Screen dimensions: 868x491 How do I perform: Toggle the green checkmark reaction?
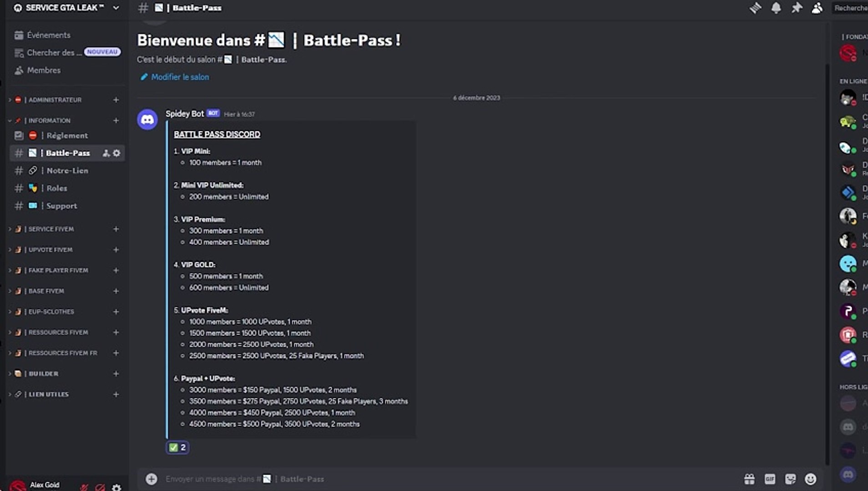pos(177,447)
